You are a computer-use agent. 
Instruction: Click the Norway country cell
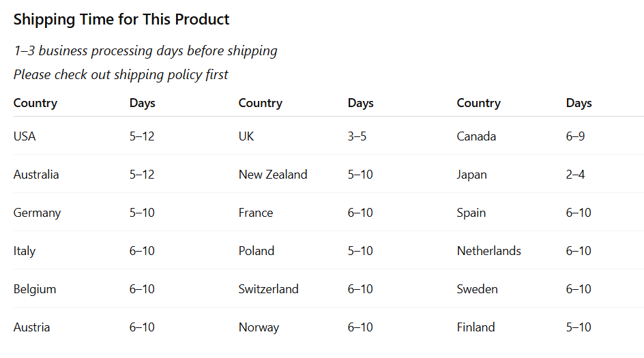259,327
